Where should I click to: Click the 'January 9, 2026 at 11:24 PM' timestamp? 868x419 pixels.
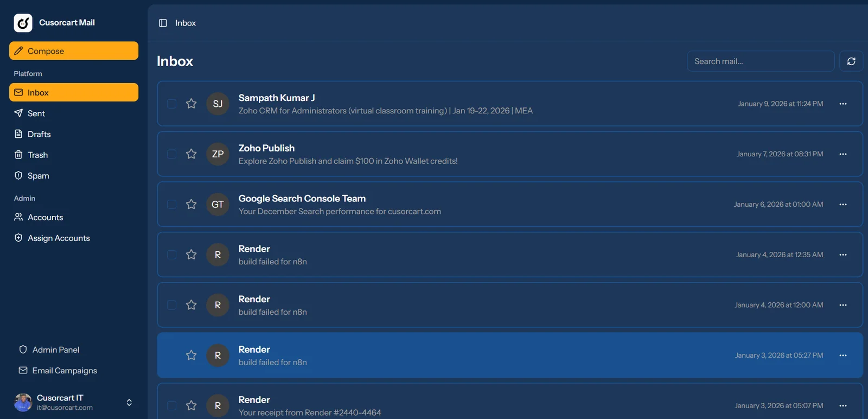point(780,104)
